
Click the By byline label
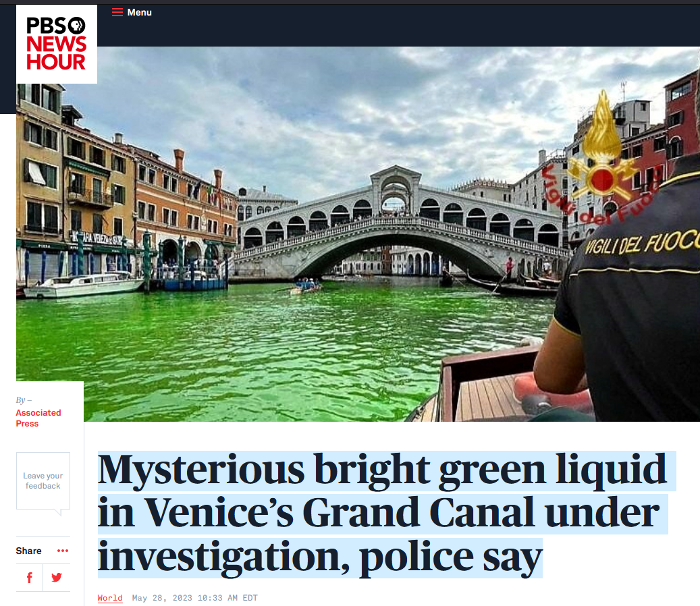click(24, 400)
